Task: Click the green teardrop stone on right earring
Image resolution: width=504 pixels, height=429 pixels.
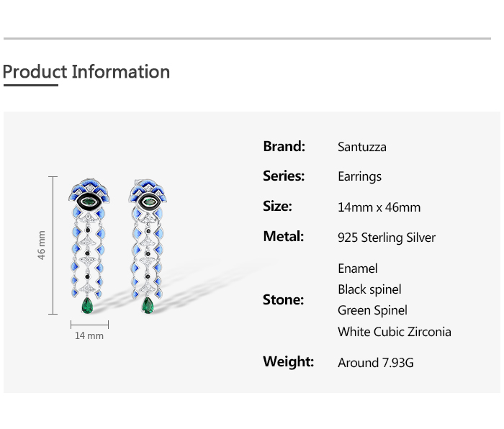Action: pos(148,306)
